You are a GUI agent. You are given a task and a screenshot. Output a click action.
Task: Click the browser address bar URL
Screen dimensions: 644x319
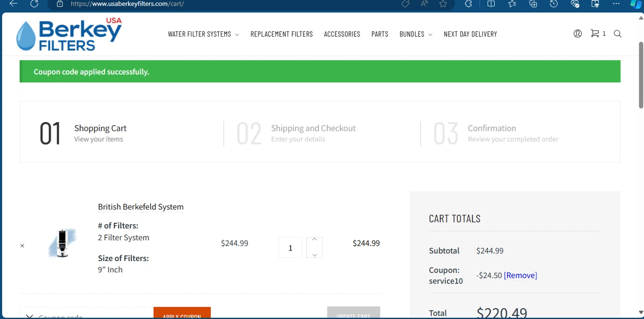(x=128, y=4)
